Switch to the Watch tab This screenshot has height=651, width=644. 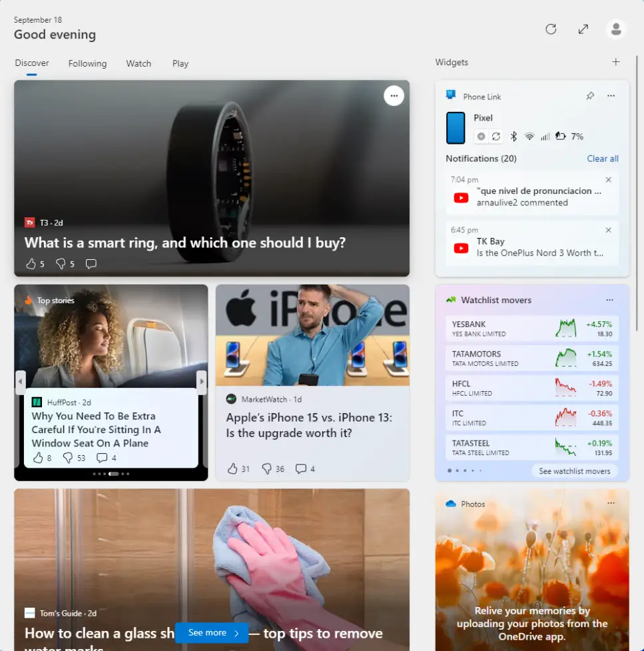pos(139,63)
